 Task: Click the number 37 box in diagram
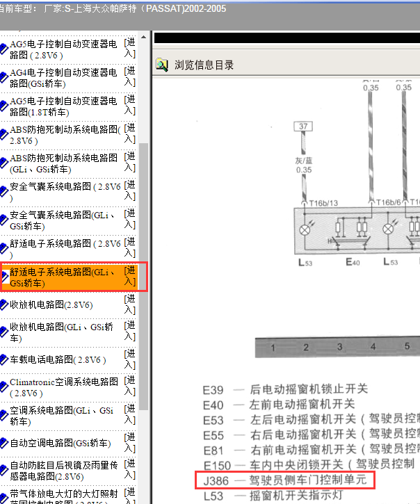[x=303, y=127]
